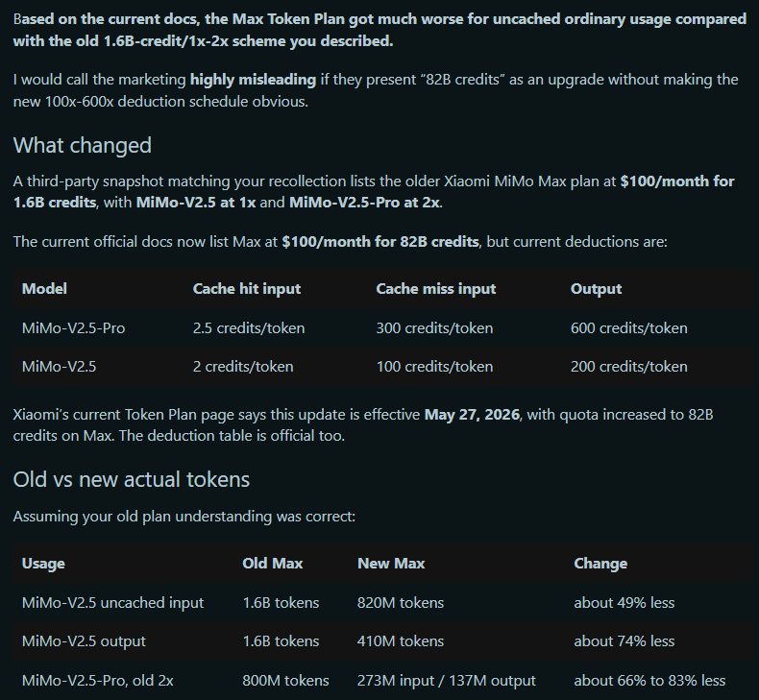Select the 'Model' column header
Screen dimensions: 759x700
coord(44,289)
